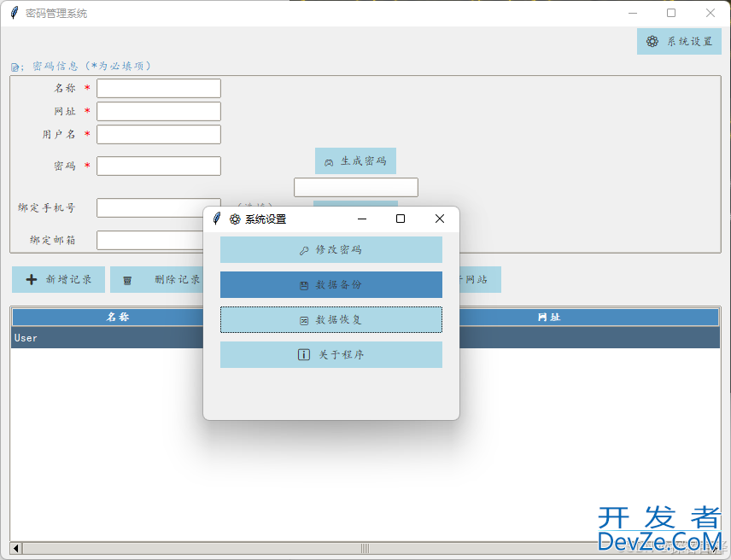Click 修改密码 in the settings dialog
Screen dimensions: 731x560
(331, 250)
